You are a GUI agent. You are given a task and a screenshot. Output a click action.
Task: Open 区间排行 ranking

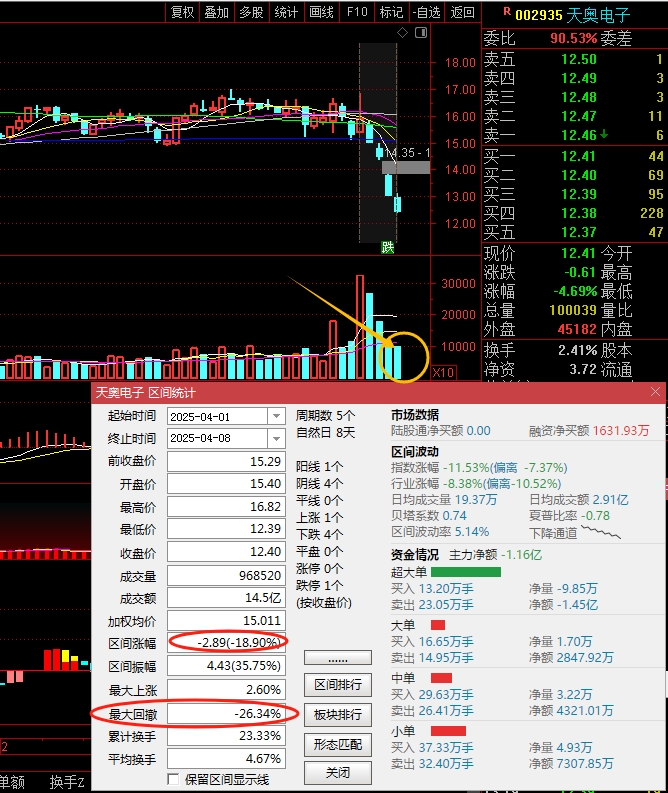(338, 685)
